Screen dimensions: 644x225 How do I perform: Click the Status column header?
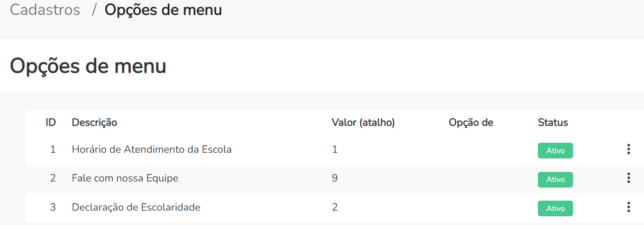click(553, 123)
